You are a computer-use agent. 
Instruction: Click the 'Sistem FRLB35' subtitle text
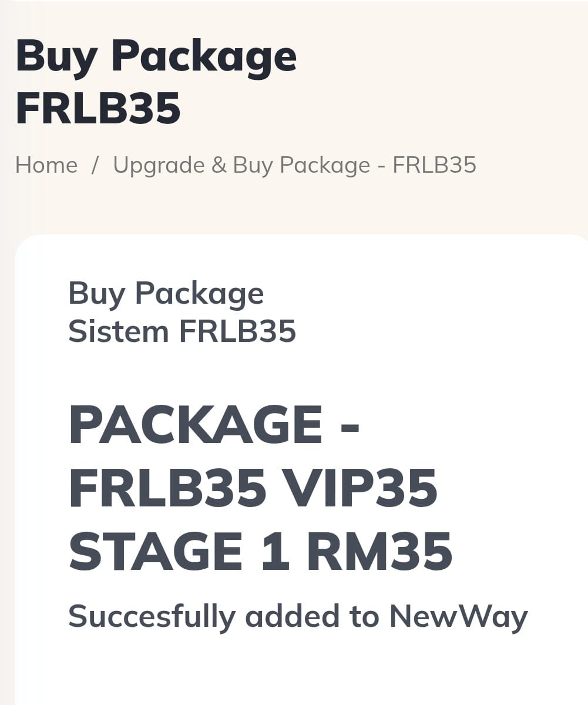182,331
